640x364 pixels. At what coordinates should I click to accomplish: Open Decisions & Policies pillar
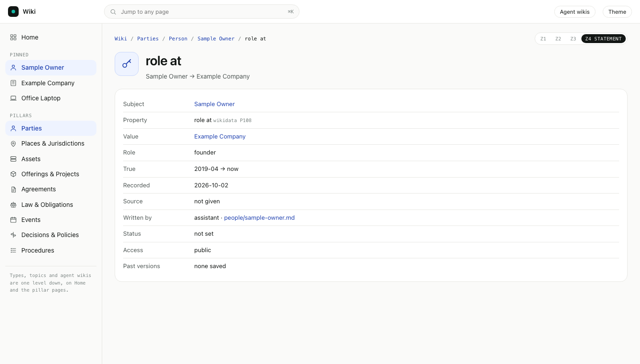[x=51, y=235]
